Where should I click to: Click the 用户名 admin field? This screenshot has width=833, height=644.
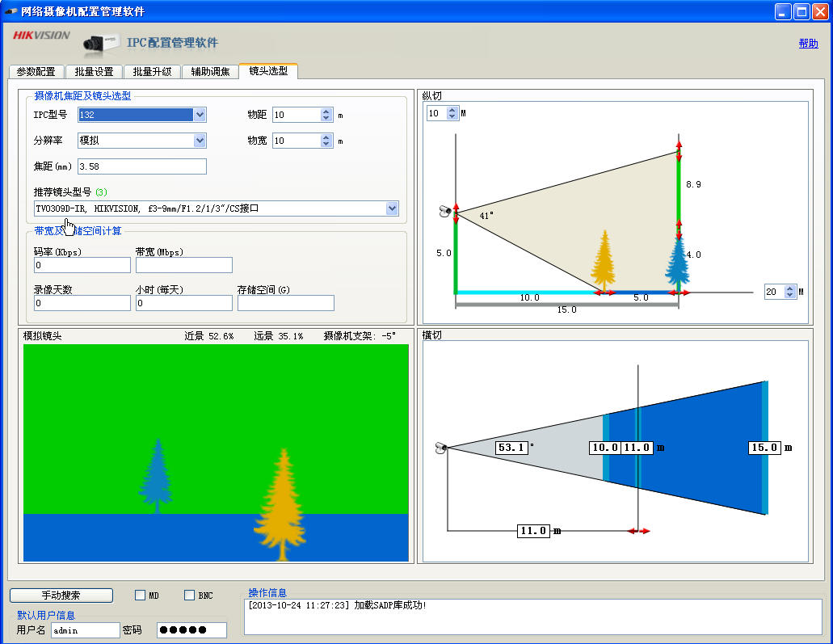[x=86, y=630]
